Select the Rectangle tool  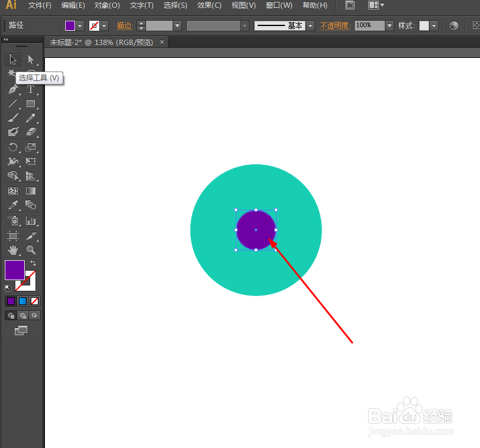click(x=31, y=103)
